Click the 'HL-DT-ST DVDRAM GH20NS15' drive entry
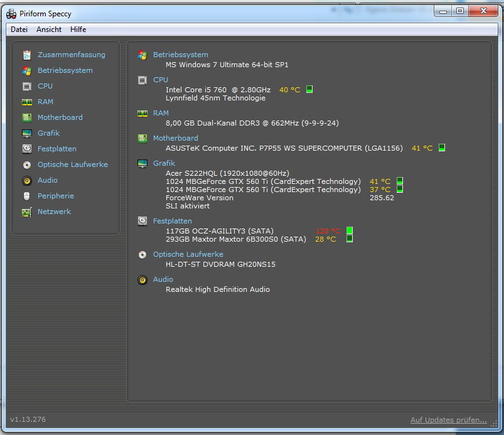The height and width of the screenshot is (435, 504). coord(220,264)
